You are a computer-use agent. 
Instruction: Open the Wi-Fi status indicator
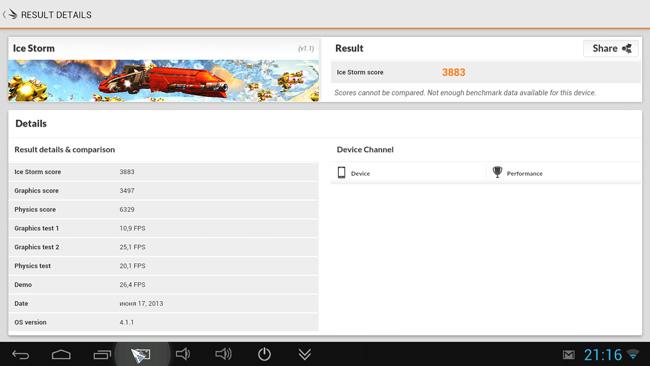tap(633, 354)
